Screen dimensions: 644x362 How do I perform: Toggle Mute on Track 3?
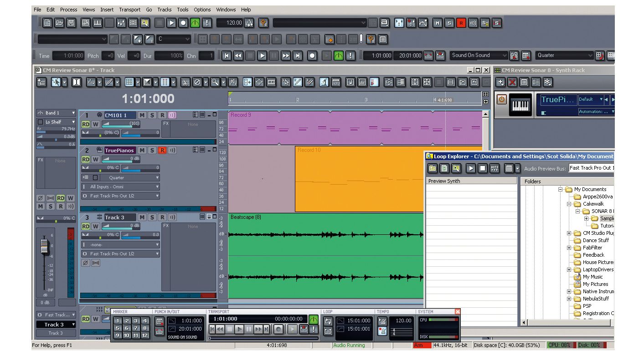click(x=142, y=217)
